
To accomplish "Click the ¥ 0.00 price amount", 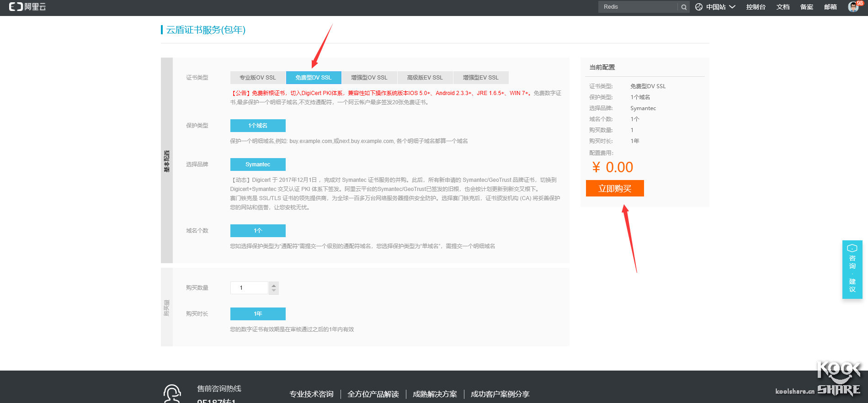I will pos(612,167).
